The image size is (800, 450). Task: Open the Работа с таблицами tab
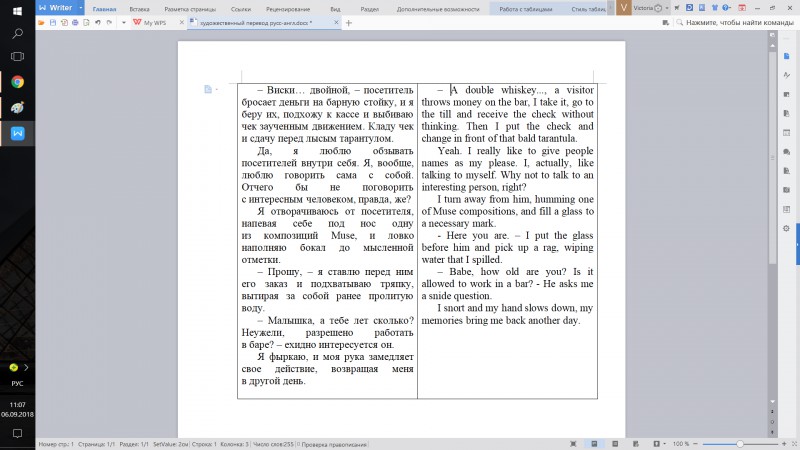tap(526, 9)
